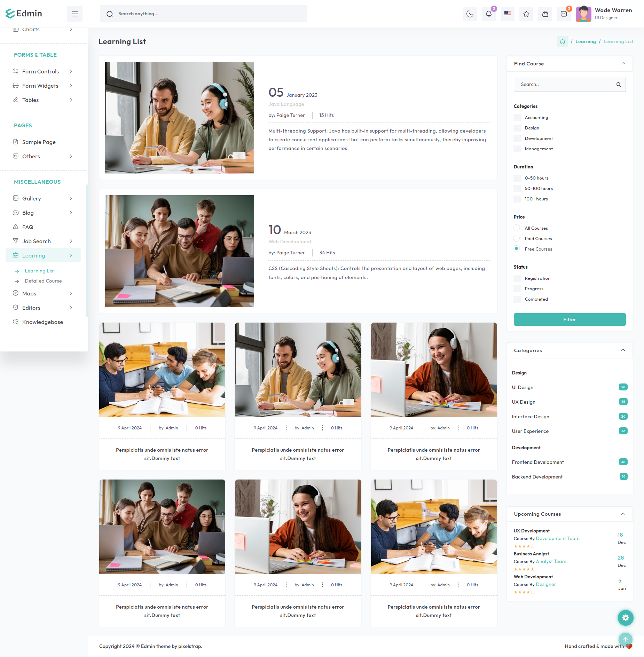Screen dimensions: 644x657
Task: Open the messages envelope icon
Action: 564,14
